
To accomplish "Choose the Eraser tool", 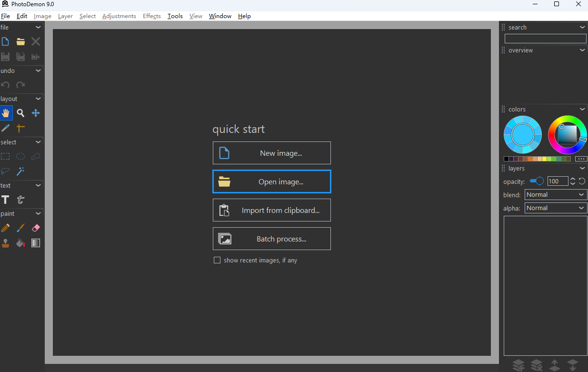I will click(x=36, y=228).
